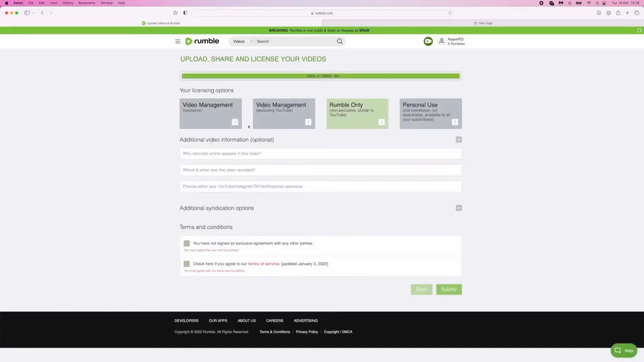
Task: Open the Videos search type dropdown
Action: (x=242, y=41)
